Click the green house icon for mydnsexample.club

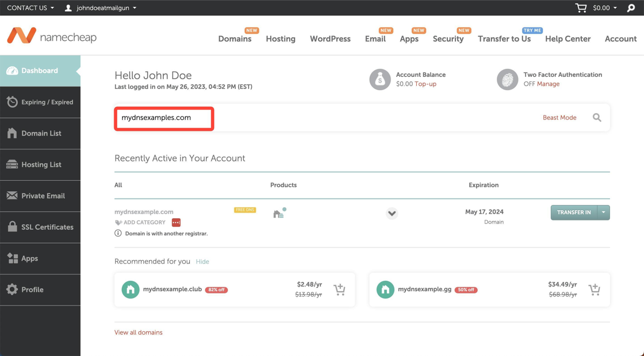pos(130,289)
